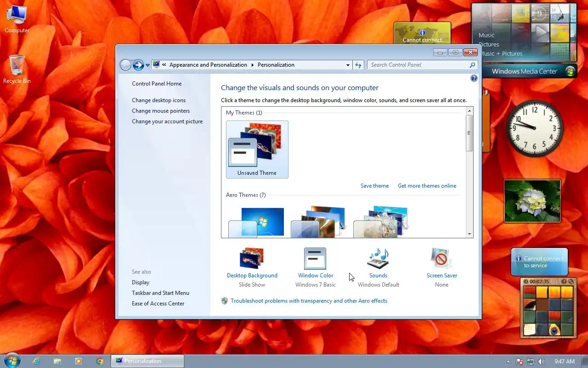
Task: Click Appearance and Personalization breadcrumb
Action: (x=208, y=65)
